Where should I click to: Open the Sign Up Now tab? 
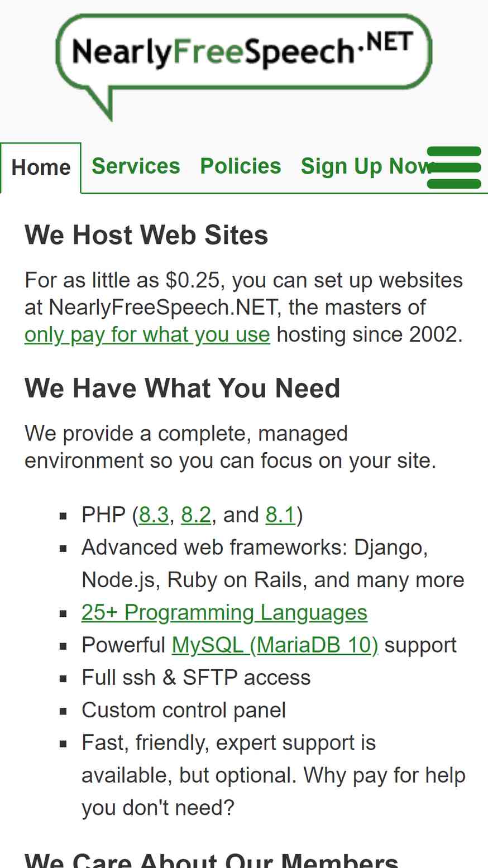367,166
